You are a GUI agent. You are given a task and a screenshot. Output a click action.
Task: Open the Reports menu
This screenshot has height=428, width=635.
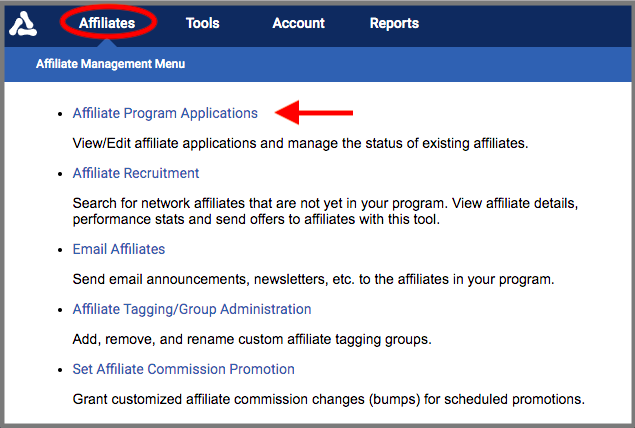[394, 23]
